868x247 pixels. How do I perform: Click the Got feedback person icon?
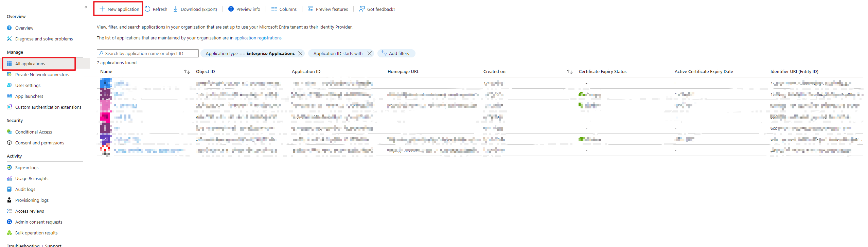362,9
